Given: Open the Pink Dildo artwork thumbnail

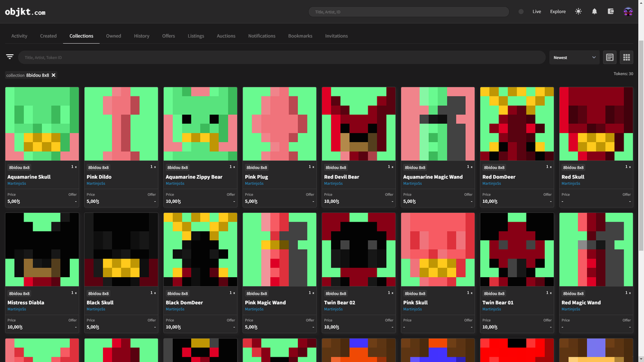Looking at the screenshot, I should [x=121, y=124].
